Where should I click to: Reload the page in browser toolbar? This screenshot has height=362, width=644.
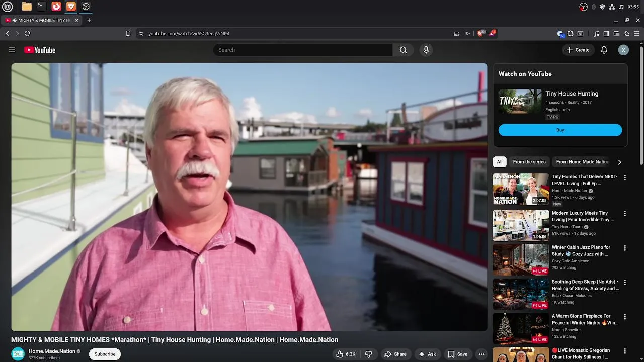[x=27, y=33]
